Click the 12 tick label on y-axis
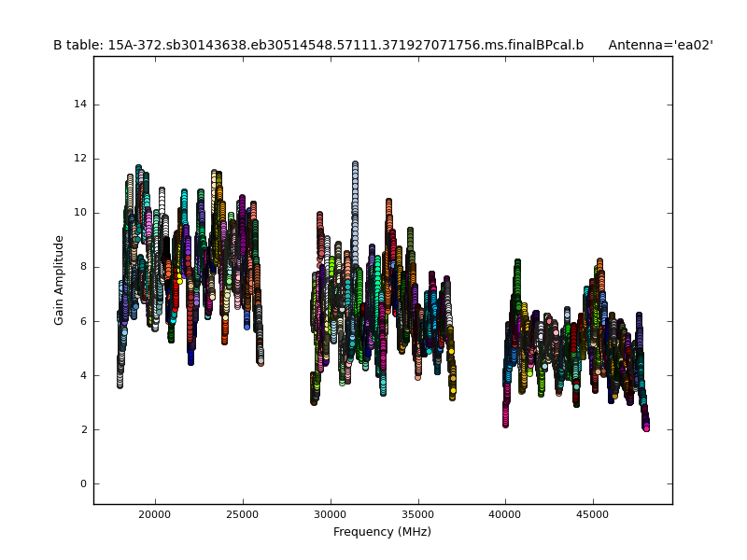This screenshot has width=747, height=560. pyautogui.click(x=81, y=159)
